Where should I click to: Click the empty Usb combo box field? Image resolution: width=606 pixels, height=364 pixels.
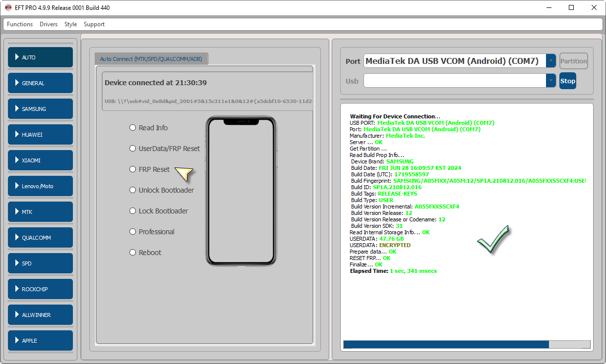point(455,81)
